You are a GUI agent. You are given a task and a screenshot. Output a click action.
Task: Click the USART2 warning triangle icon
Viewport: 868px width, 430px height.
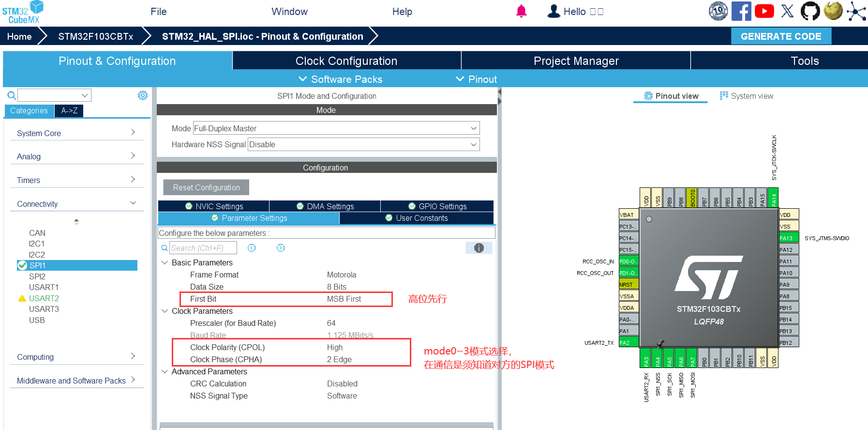[22, 298]
